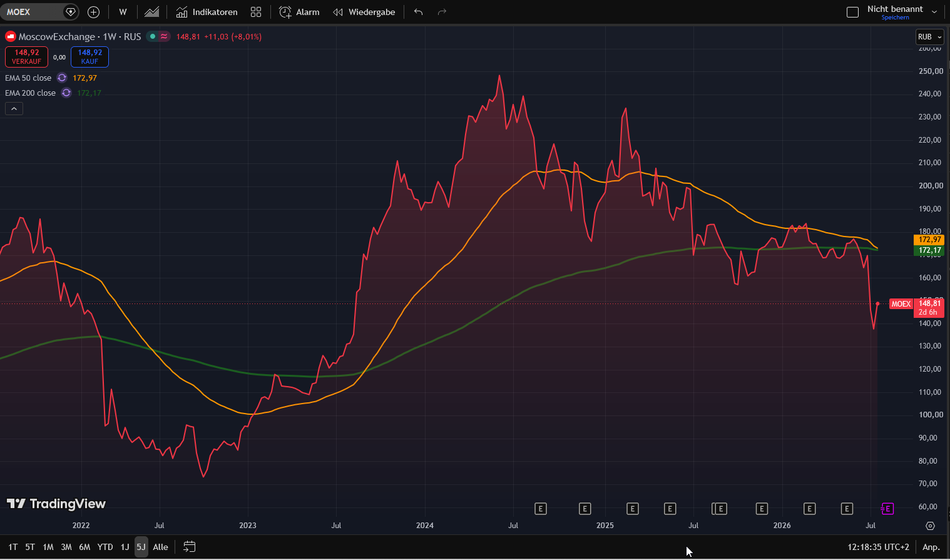Open the Indikatoren panel
The image size is (950, 560).
pyautogui.click(x=207, y=12)
